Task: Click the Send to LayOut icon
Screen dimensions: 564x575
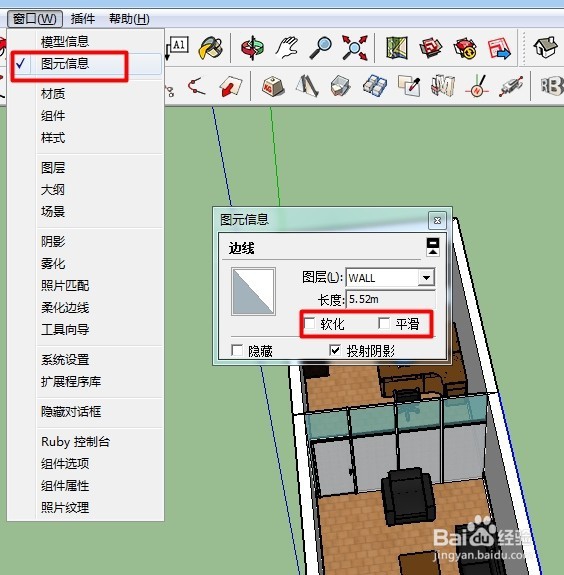Action: (x=499, y=48)
